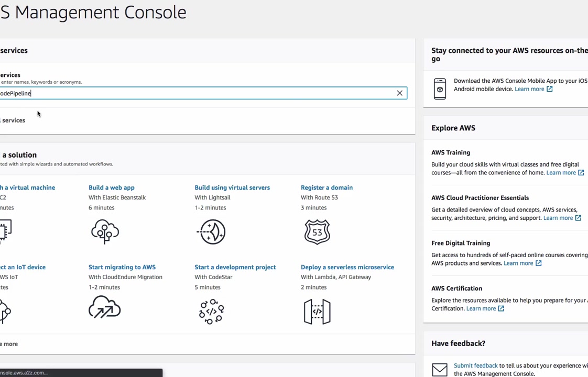Click the feedback envelope icon
588x377 pixels.
click(440, 370)
